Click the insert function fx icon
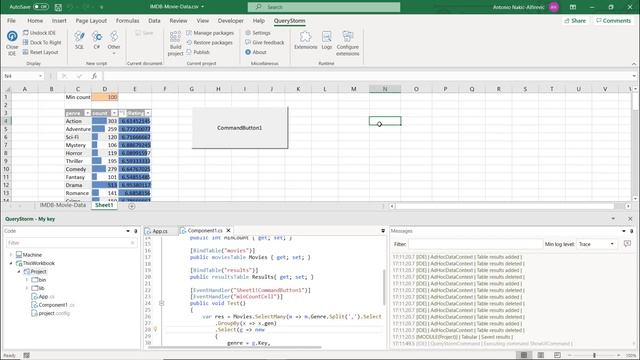Screen dimensions: 640x360 click(x=94, y=76)
